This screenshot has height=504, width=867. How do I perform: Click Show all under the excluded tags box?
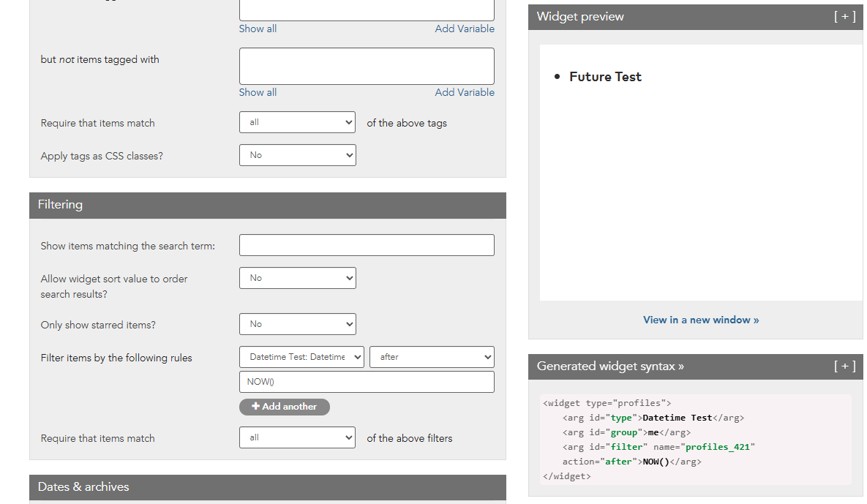258,92
